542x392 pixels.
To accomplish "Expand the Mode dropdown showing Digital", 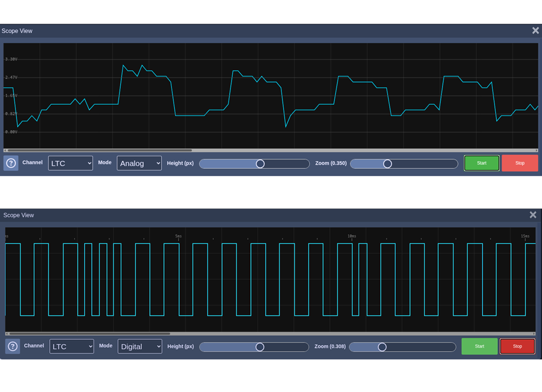I will tap(140, 346).
